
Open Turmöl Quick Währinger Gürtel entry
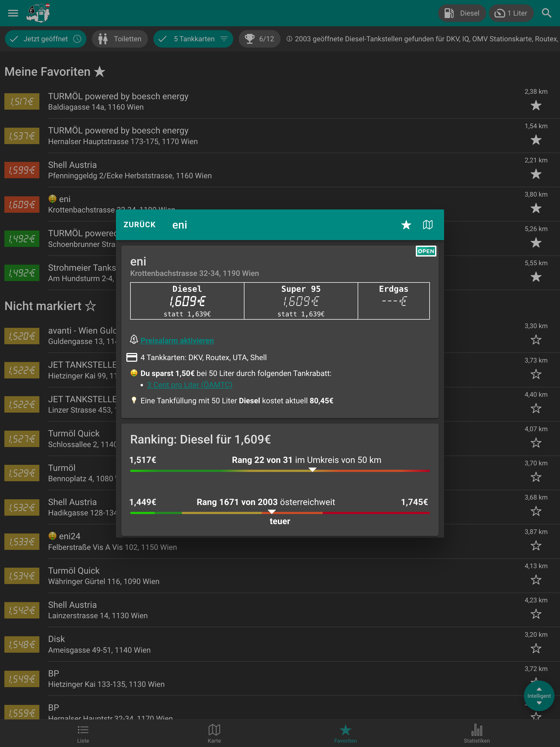pyautogui.click(x=280, y=576)
